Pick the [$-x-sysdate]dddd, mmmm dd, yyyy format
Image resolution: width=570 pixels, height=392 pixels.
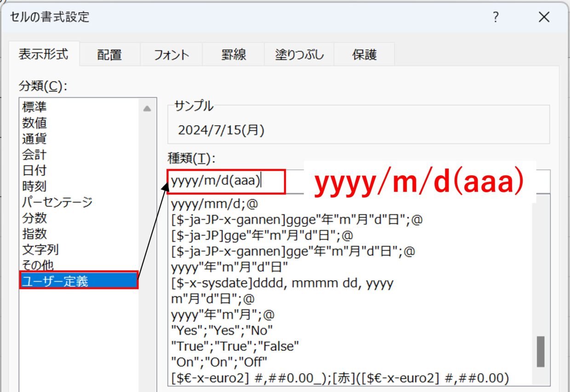(x=282, y=283)
